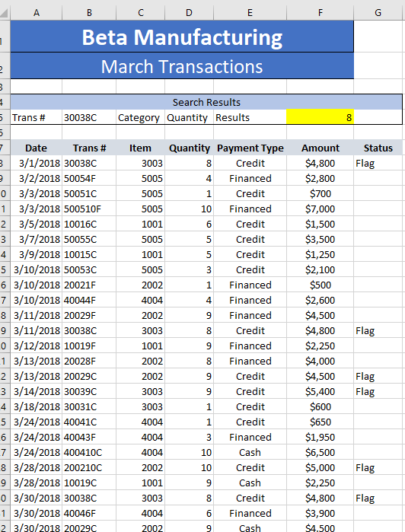Select transaction cell 10019C
Screen dimensions: 405x532
89,483
